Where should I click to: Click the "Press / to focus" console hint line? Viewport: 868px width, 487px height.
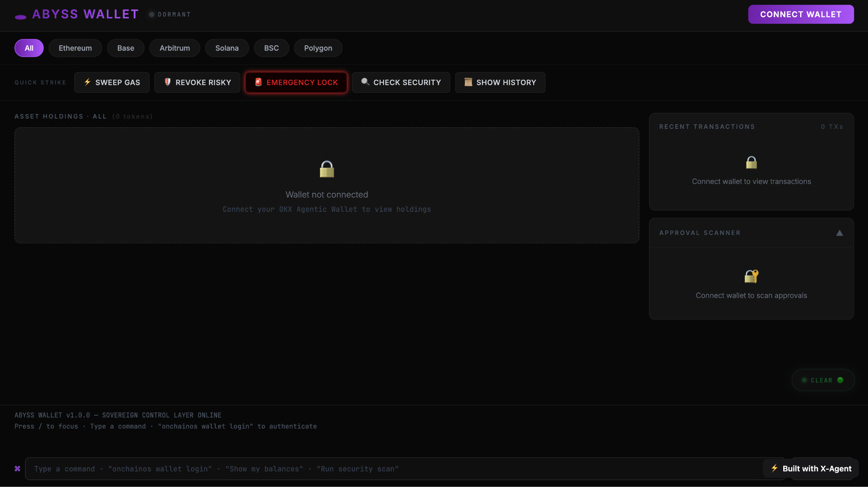166,426
